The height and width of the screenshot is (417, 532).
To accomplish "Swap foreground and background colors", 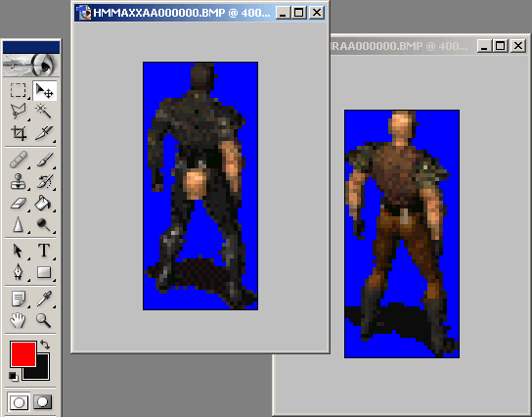I will [45, 345].
